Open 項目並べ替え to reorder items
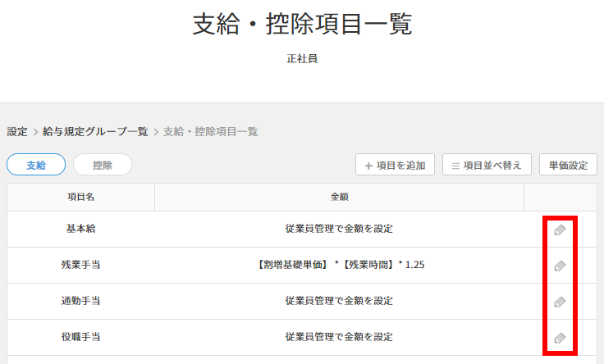This screenshot has height=364, width=604. coord(487,165)
